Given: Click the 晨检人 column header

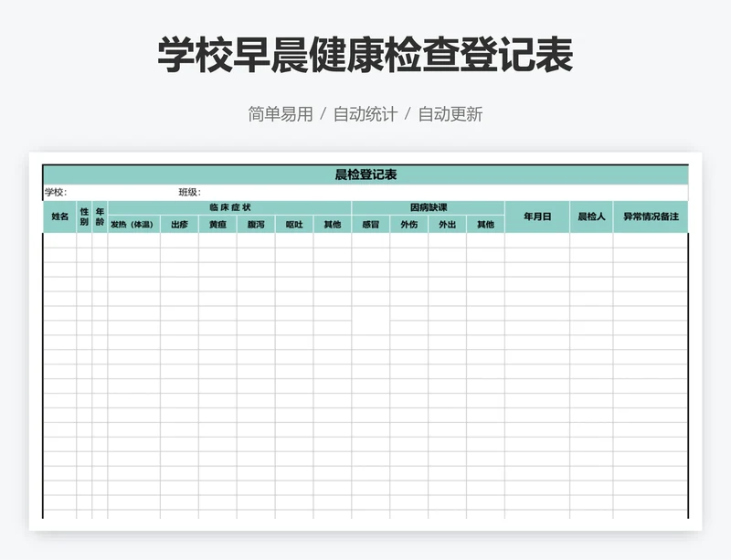Looking at the screenshot, I should [591, 217].
